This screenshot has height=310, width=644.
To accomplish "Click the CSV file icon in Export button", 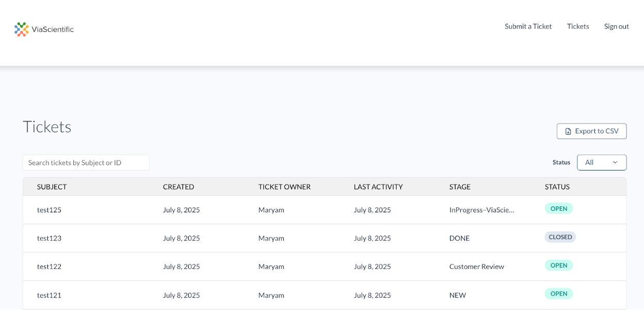I will pos(568,131).
